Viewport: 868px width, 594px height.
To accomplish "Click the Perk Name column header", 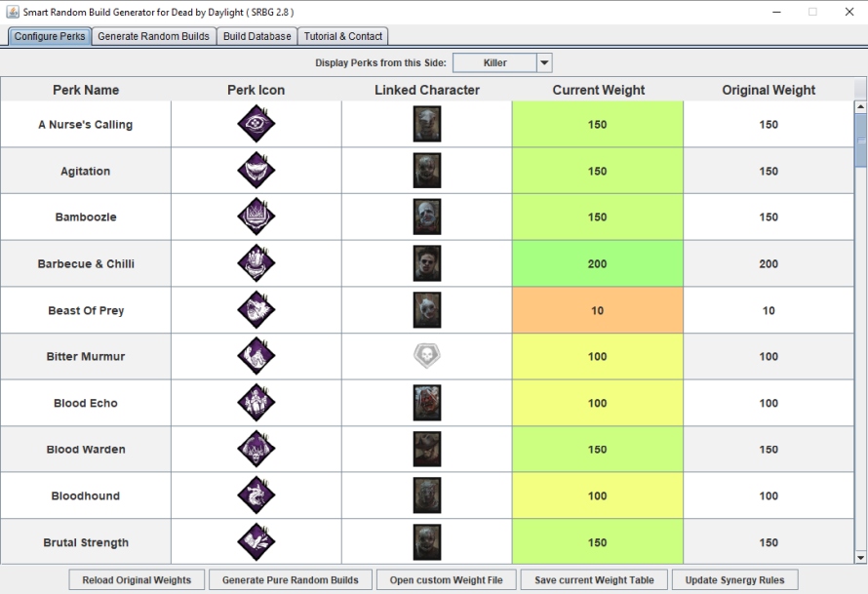I will 86,90.
